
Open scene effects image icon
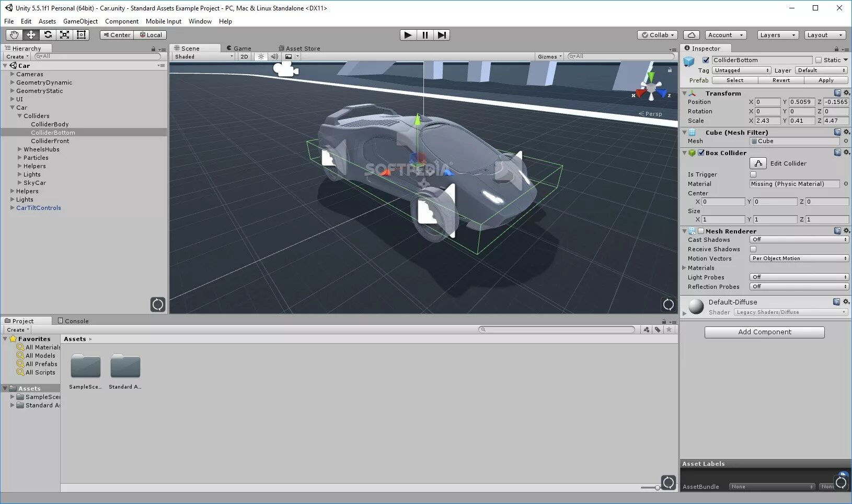[x=289, y=56]
